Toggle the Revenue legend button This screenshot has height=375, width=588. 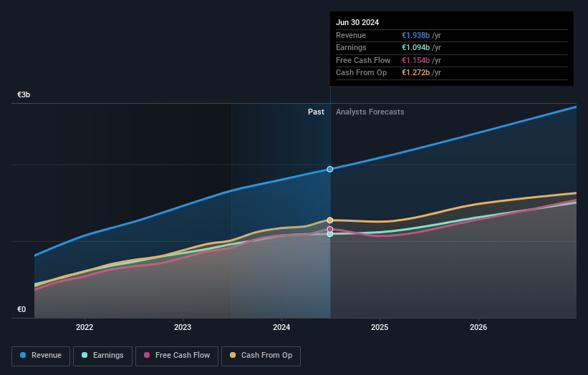[41, 356]
